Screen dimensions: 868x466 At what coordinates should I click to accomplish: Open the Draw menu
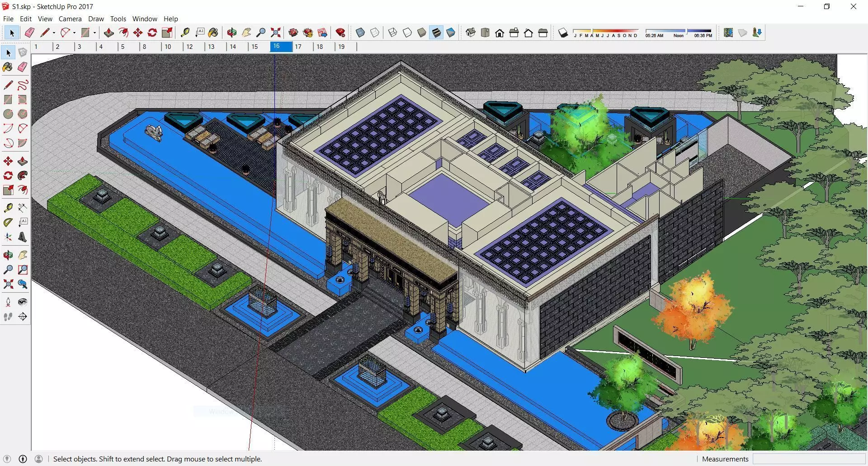coord(96,19)
